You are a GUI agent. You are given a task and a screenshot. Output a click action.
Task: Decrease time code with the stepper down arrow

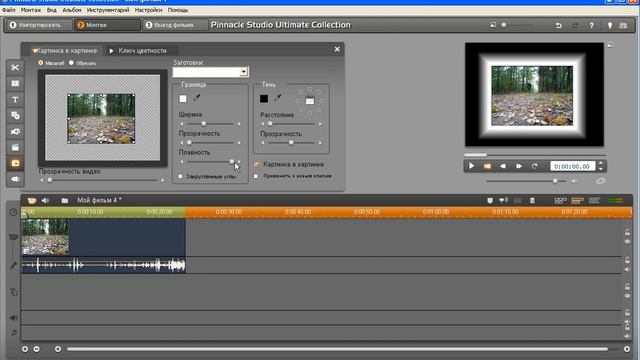(x=600, y=169)
